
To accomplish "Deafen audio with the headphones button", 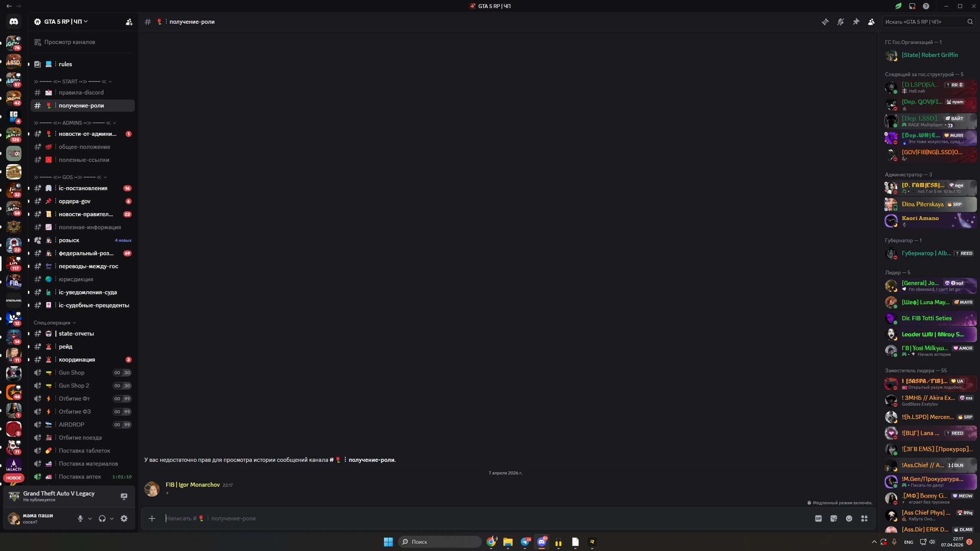I will (x=102, y=518).
